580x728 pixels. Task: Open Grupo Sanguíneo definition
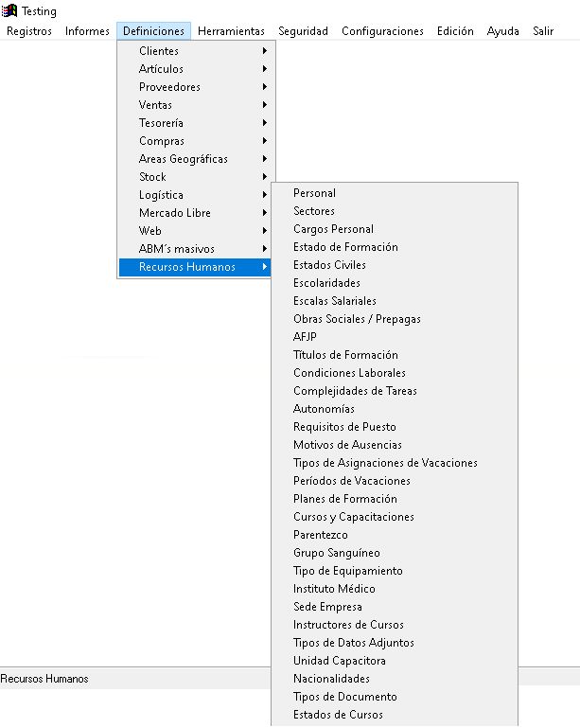(x=337, y=553)
